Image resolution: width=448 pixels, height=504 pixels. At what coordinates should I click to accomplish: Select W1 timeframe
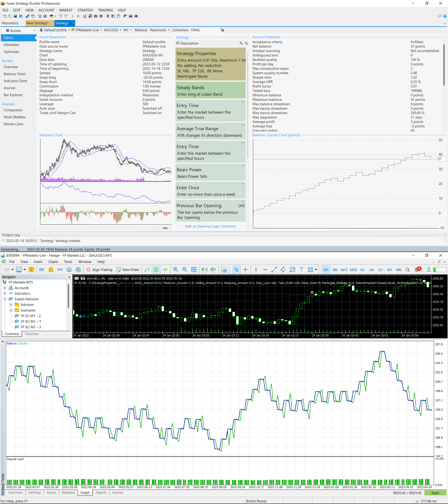tap(390, 270)
